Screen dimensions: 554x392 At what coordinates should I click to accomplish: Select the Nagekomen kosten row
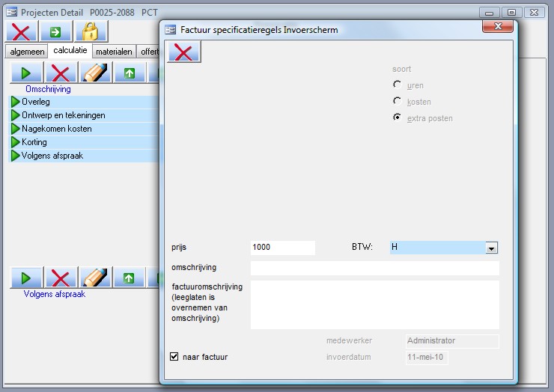click(84, 129)
